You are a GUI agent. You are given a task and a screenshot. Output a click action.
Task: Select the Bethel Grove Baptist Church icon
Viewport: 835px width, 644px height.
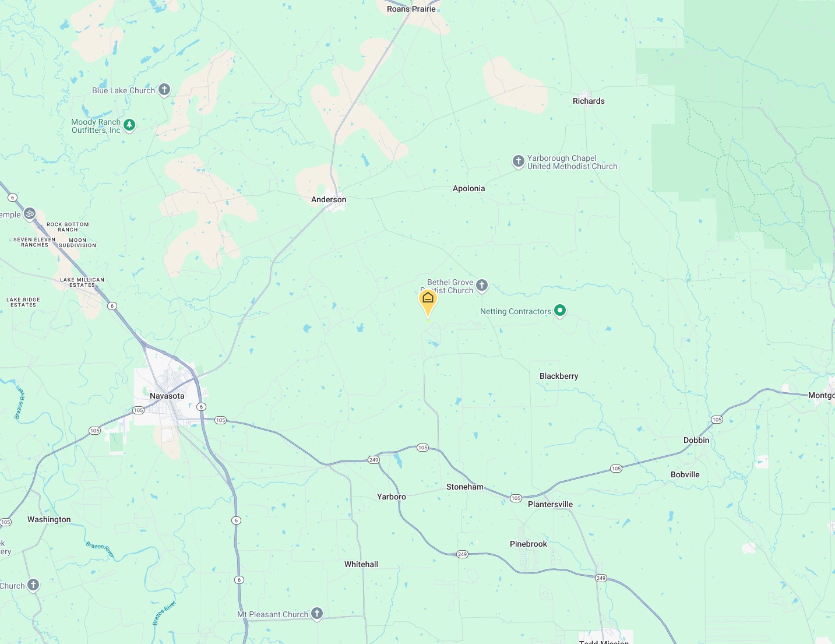[x=482, y=286]
